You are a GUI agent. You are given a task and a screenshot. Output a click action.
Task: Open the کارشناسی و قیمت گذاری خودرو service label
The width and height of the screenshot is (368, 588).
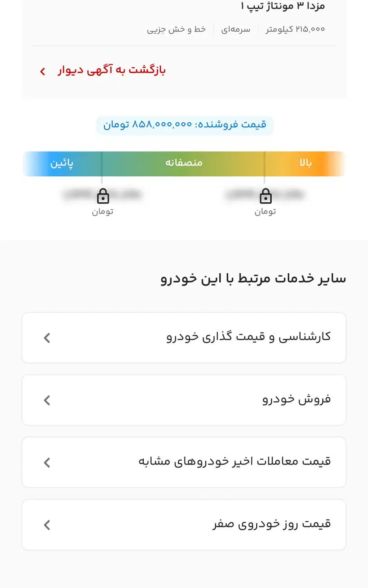click(x=249, y=337)
